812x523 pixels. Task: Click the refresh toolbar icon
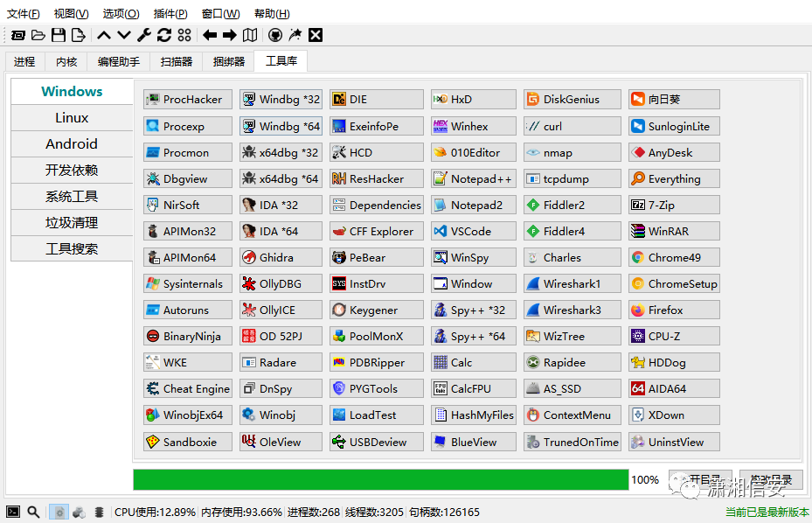click(x=164, y=35)
